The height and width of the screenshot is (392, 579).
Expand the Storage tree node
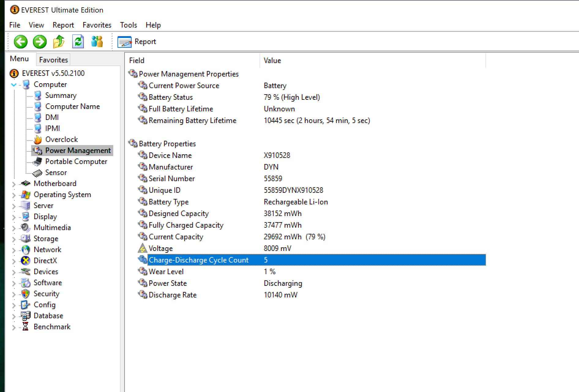coord(14,239)
